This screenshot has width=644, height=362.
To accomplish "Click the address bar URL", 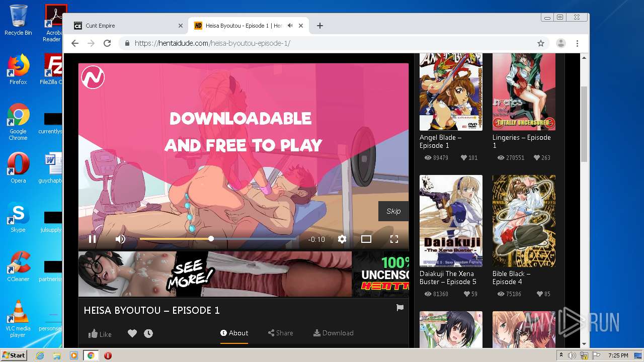I will click(x=212, y=43).
